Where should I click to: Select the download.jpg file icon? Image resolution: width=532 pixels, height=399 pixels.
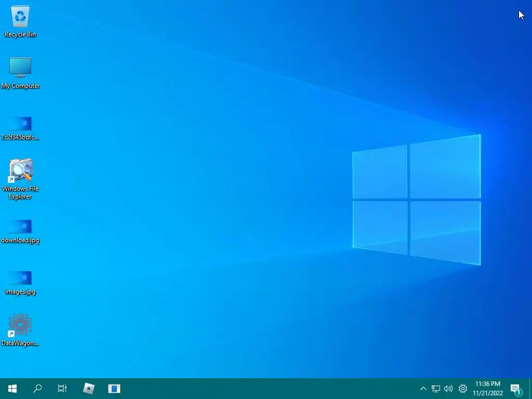pyautogui.click(x=20, y=231)
